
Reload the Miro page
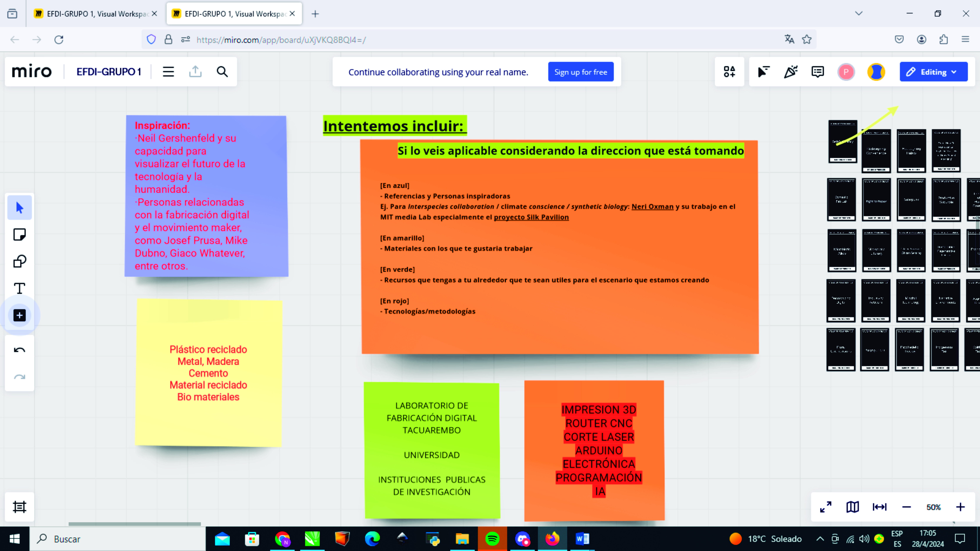(59, 40)
